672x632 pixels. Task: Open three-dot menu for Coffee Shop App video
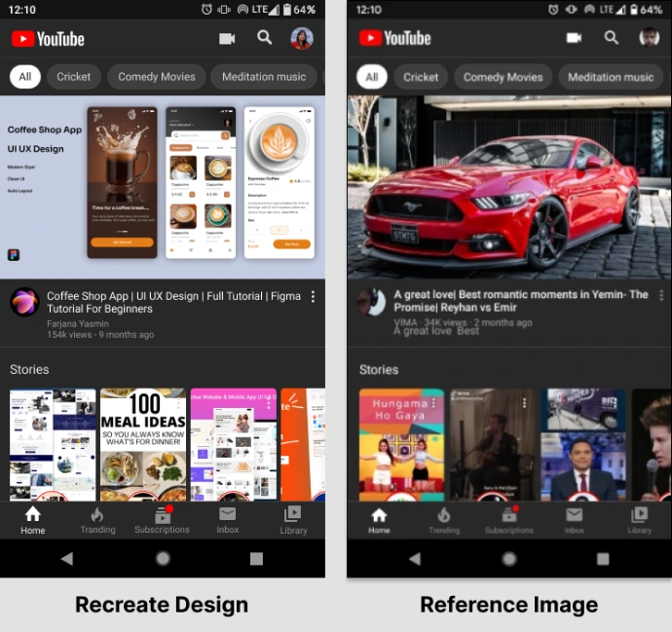[x=313, y=296]
